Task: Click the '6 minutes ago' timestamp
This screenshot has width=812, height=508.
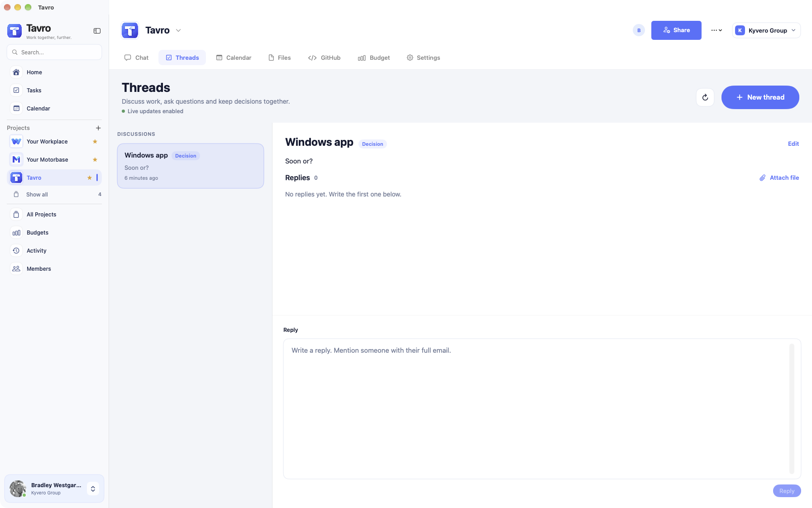Action: pos(141,178)
